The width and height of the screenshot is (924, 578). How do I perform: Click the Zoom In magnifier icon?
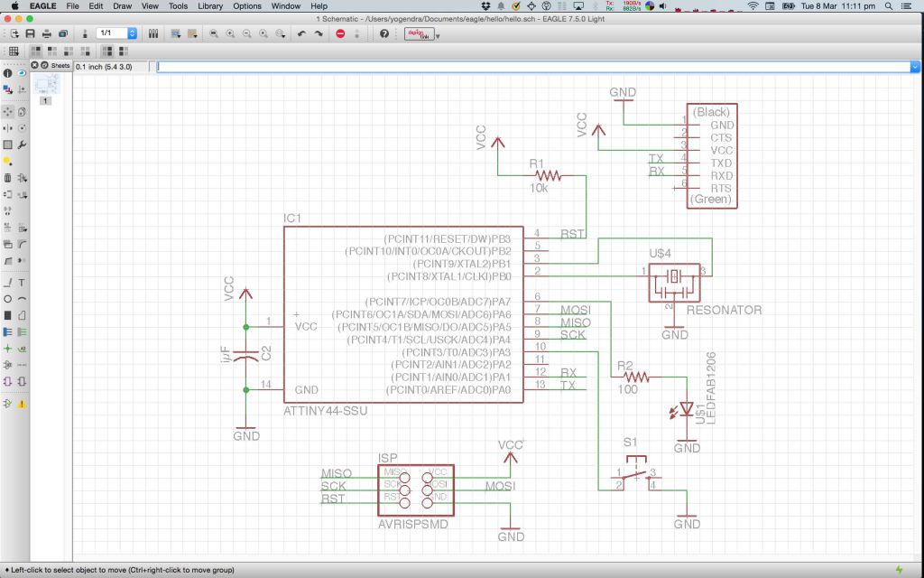pos(230,33)
